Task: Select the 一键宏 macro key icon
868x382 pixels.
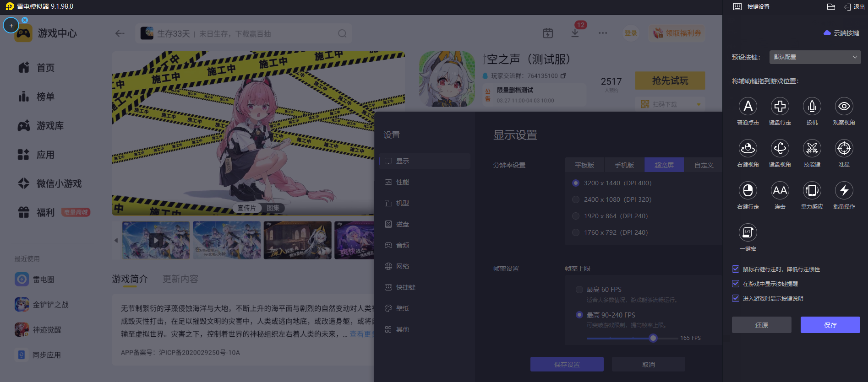Action: pyautogui.click(x=748, y=232)
